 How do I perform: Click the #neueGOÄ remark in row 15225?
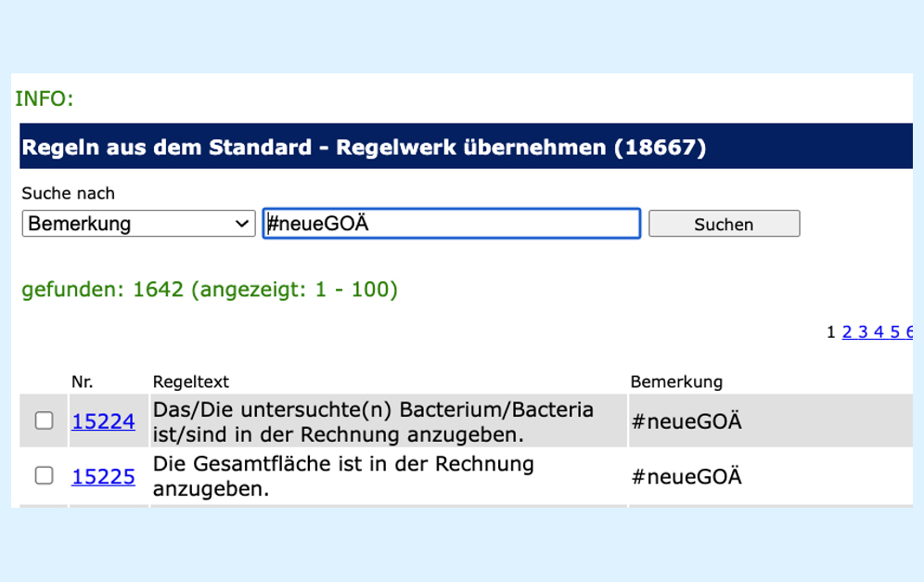pos(687,477)
